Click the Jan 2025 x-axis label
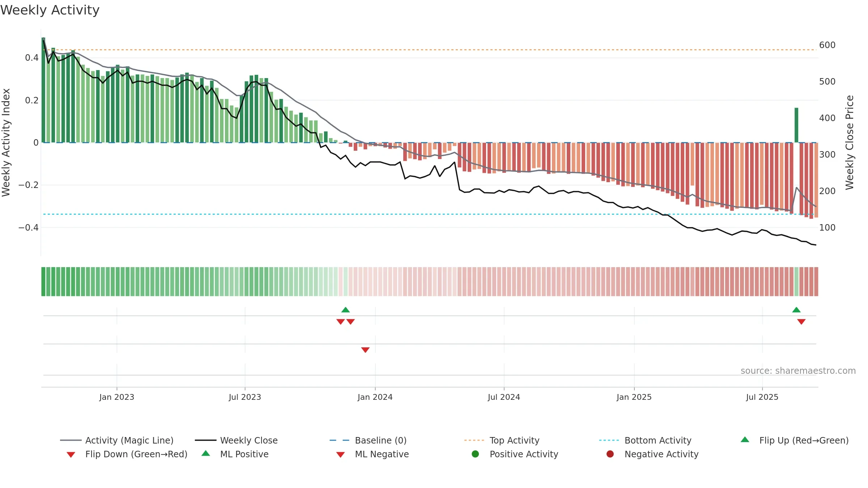Viewport: 868px width, 488px height. tap(634, 397)
